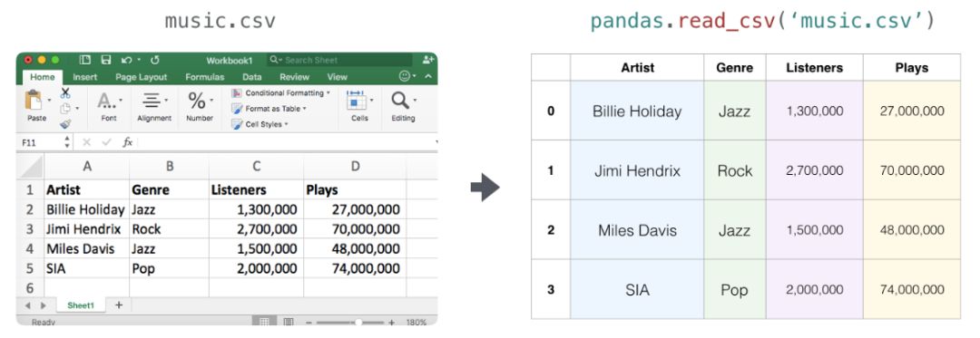The width and height of the screenshot is (980, 338).
Task: Select cell containing Billie Holiday
Action: [x=87, y=209]
